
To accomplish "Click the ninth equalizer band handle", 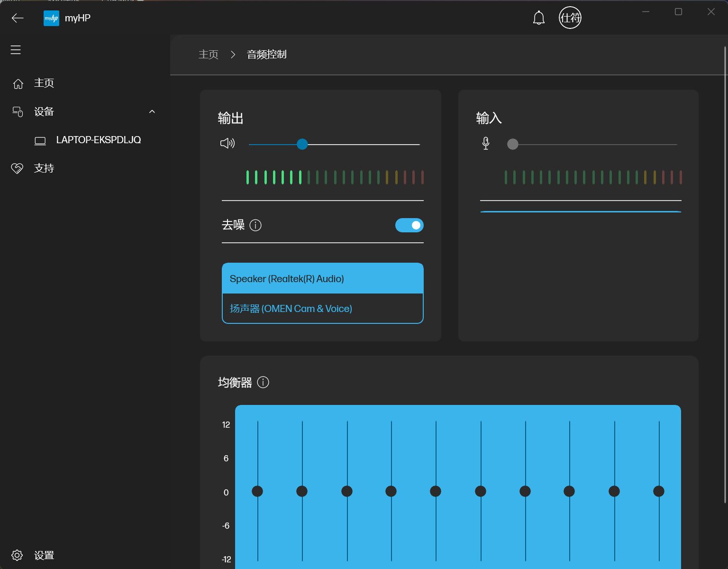I will click(x=614, y=491).
